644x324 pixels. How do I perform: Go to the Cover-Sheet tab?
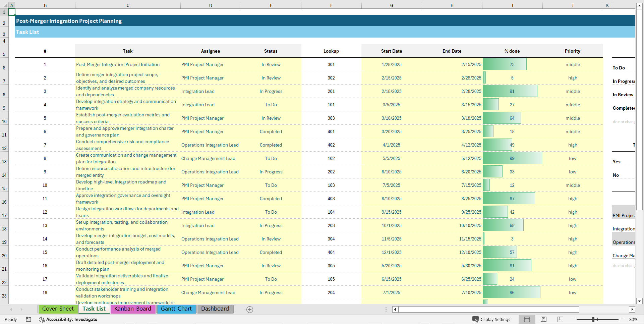click(x=58, y=309)
